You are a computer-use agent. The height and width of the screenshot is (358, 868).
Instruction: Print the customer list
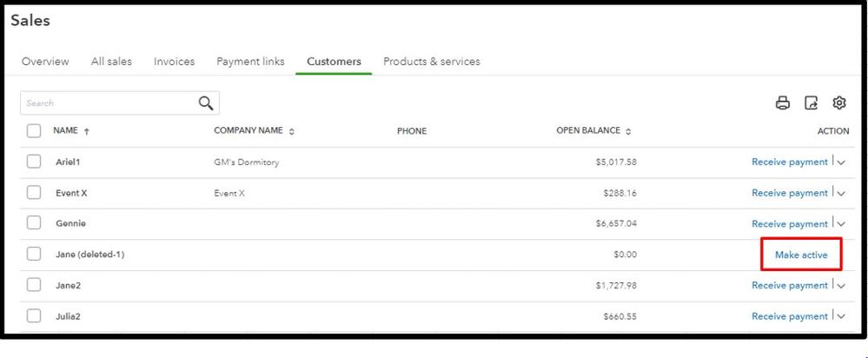tap(783, 103)
